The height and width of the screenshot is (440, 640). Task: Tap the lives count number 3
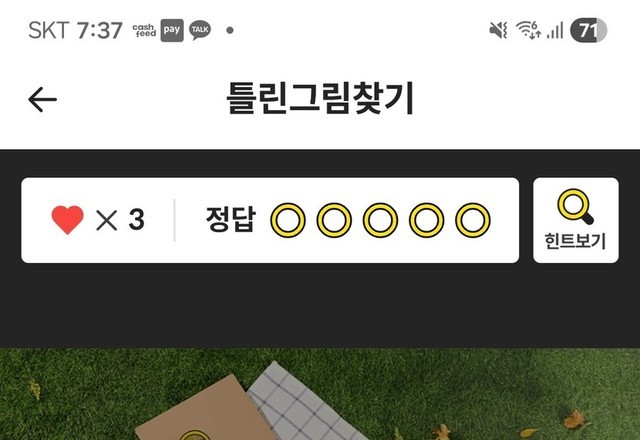click(x=136, y=220)
